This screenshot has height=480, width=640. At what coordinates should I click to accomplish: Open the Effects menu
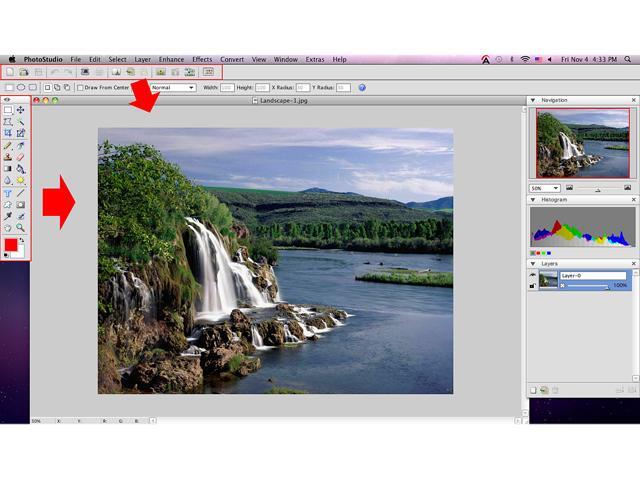(202, 60)
